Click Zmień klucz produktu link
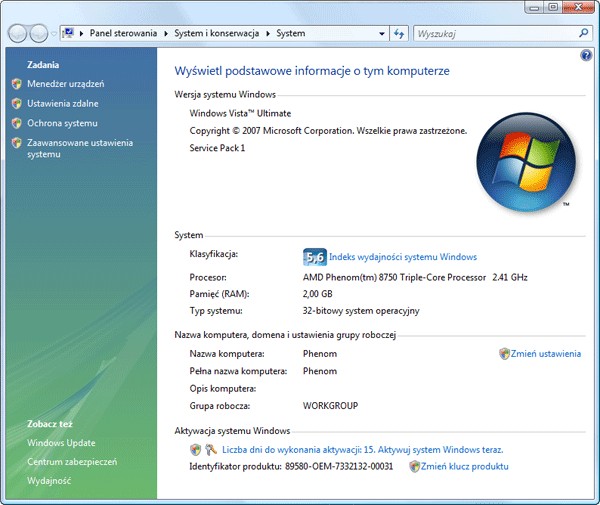Viewport: 600px width, 505px height. click(x=465, y=466)
